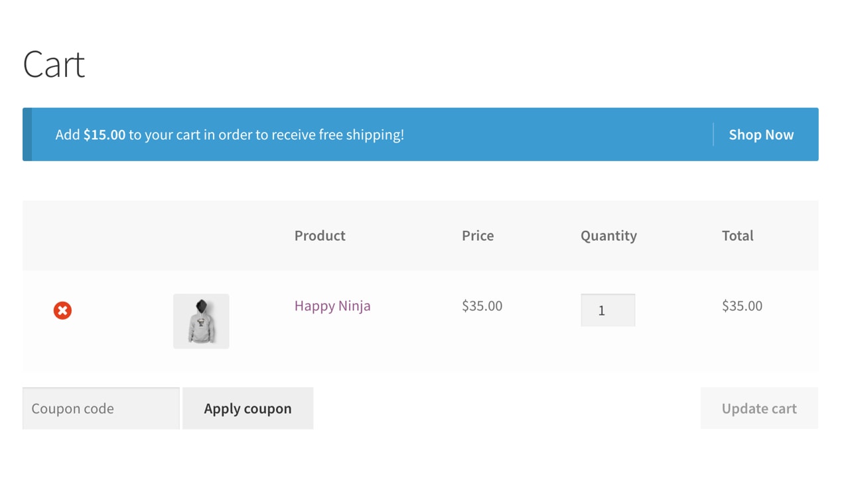Open the Happy Ninja hoodie thumbnail

[x=201, y=321]
